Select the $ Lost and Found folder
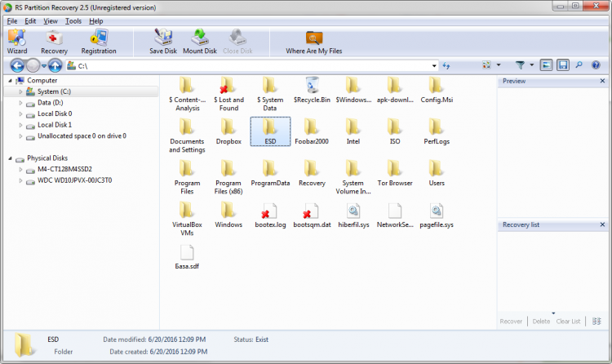 click(228, 94)
